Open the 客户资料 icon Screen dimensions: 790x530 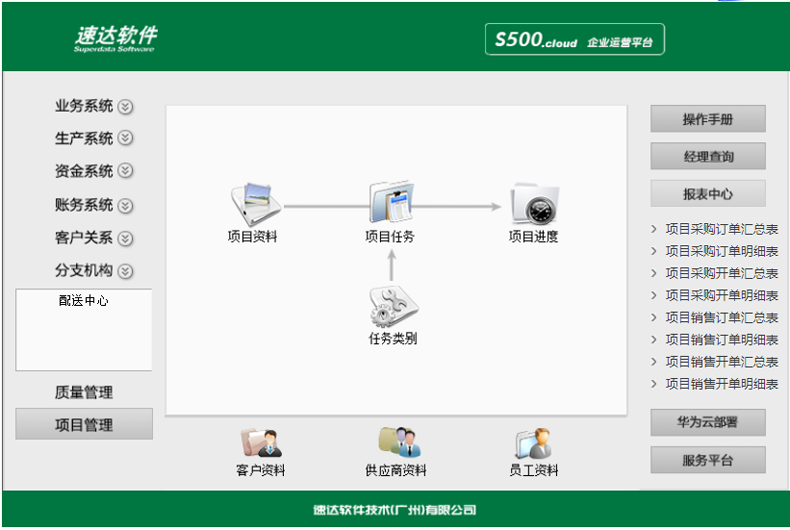pos(261,443)
